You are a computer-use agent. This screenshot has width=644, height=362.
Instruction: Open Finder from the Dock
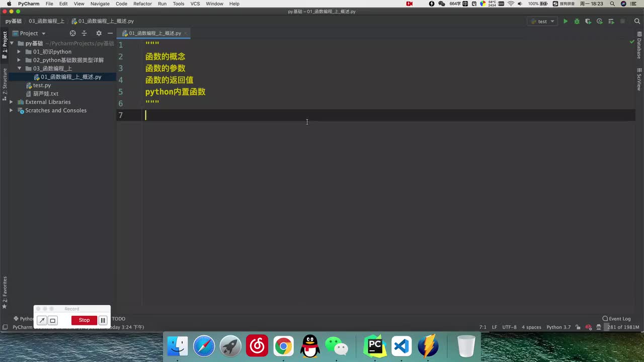pyautogui.click(x=178, y=346)
